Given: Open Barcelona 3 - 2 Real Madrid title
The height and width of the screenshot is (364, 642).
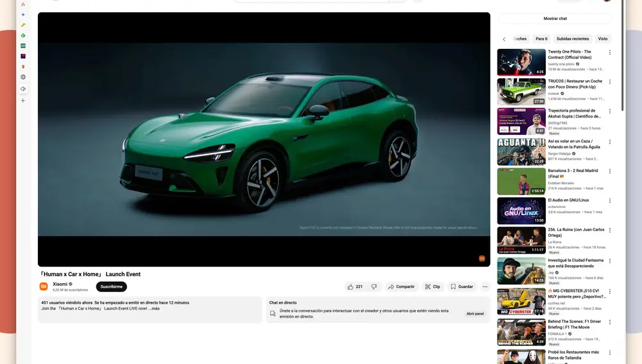Looking at the screenshot, I should (x=573, y=173).
